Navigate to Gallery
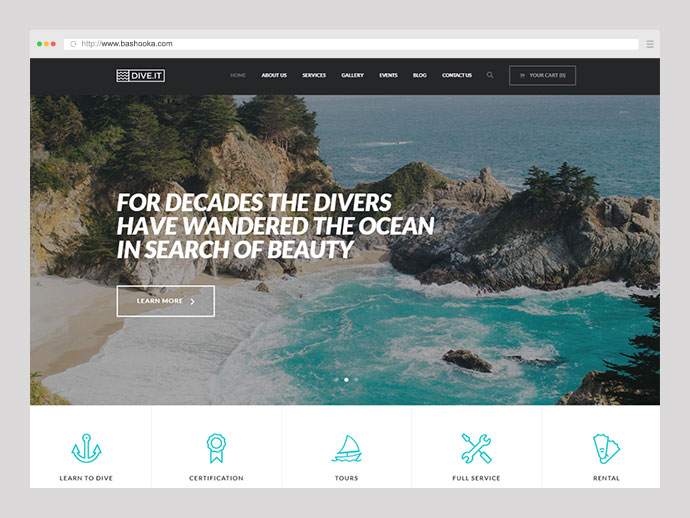 pyautogui.click(x=352, y=75)
